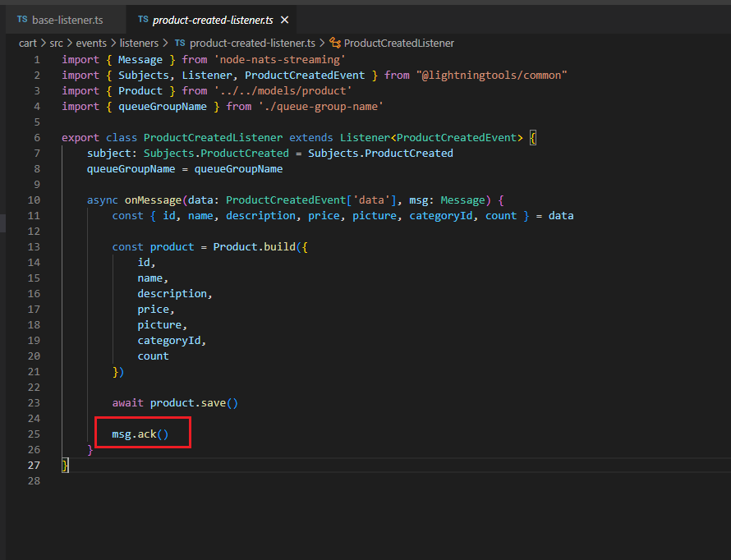The image size is (731, 560).
Task: Click the TS file icon in breadcrumb path
Action: [x=180, y=43]
